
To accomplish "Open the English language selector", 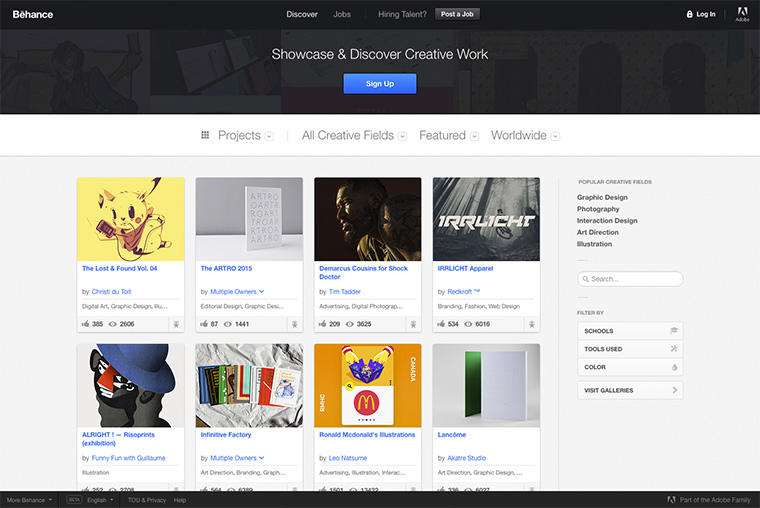I will tap(100, 500).
